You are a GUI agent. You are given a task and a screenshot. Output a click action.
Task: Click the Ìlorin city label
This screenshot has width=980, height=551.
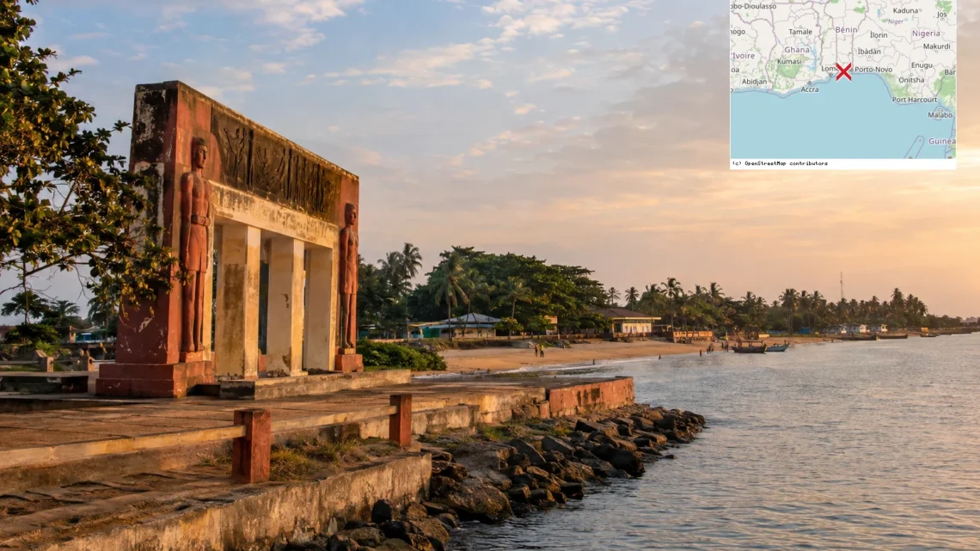pos(878,35)
